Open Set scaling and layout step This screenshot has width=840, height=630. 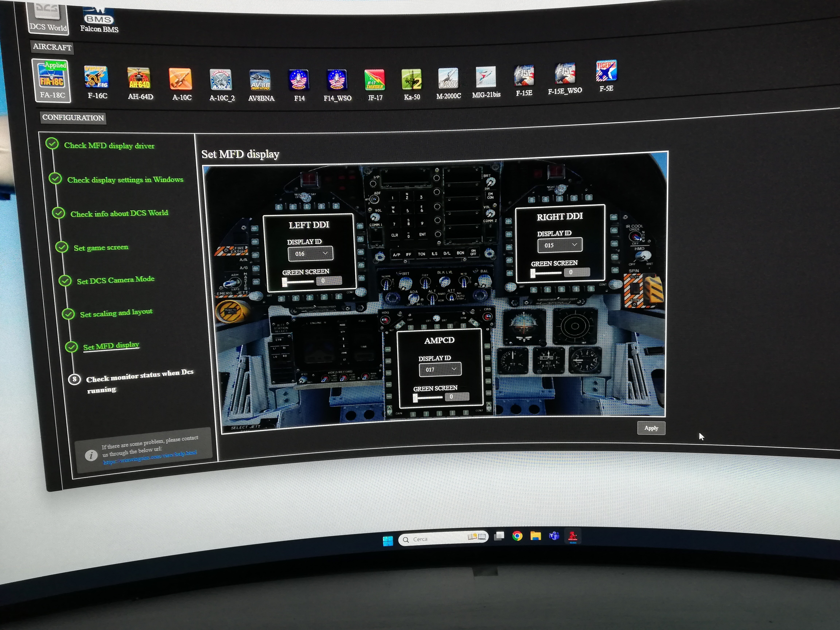click(x=116, y=313)
